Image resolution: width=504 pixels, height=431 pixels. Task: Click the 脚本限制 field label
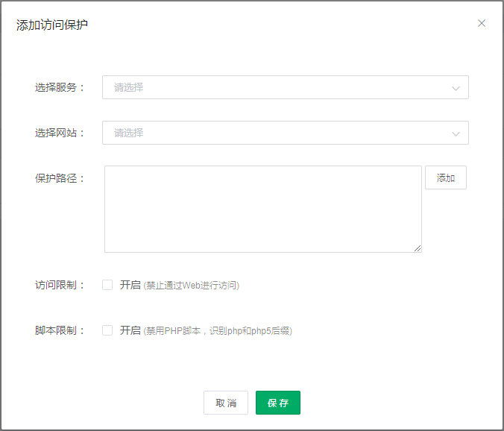[60, 330]
